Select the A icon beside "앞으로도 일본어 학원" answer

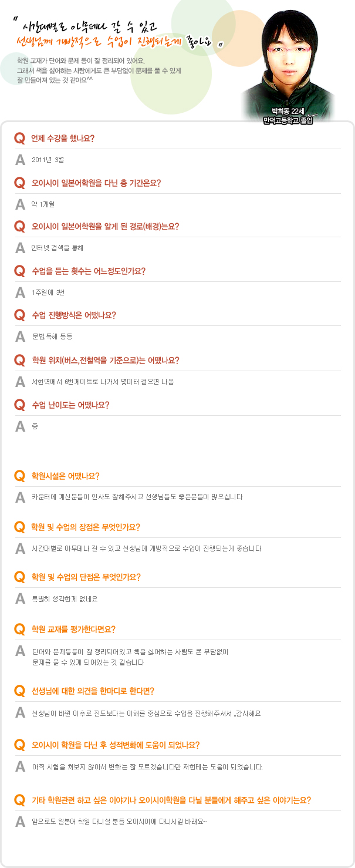click(21, 820)
